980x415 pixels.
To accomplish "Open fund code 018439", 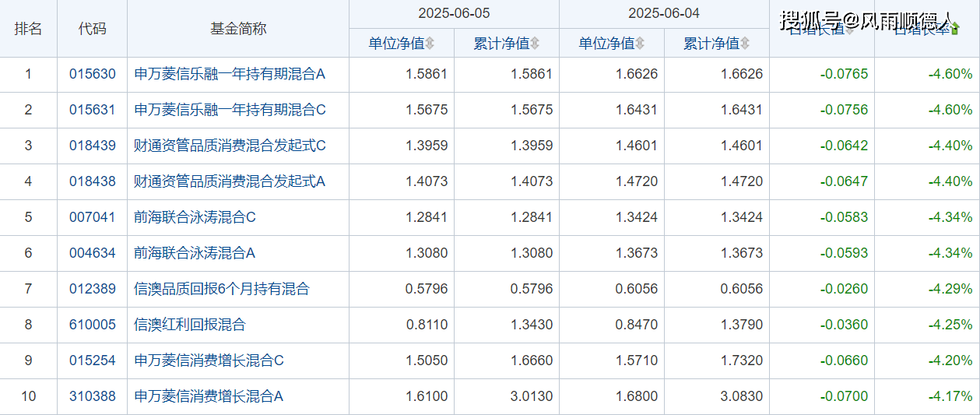I will (x=92, y=146).
